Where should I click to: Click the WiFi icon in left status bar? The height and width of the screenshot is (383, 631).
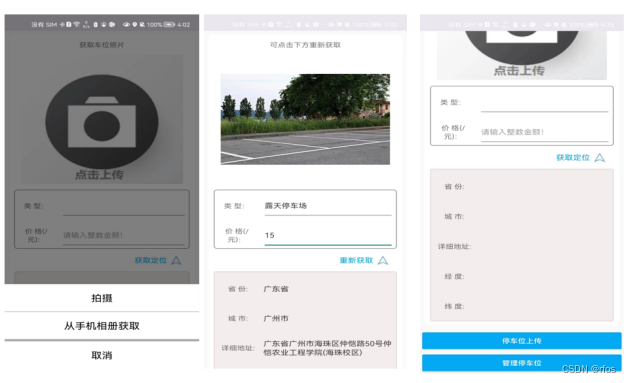click(x=76, y=25)
